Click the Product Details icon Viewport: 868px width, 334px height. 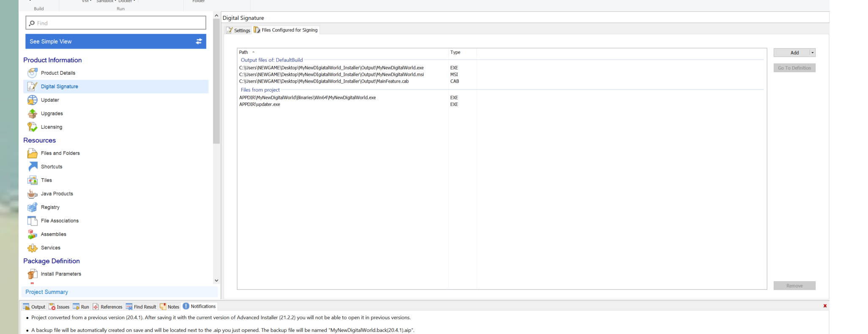point(32,73)
